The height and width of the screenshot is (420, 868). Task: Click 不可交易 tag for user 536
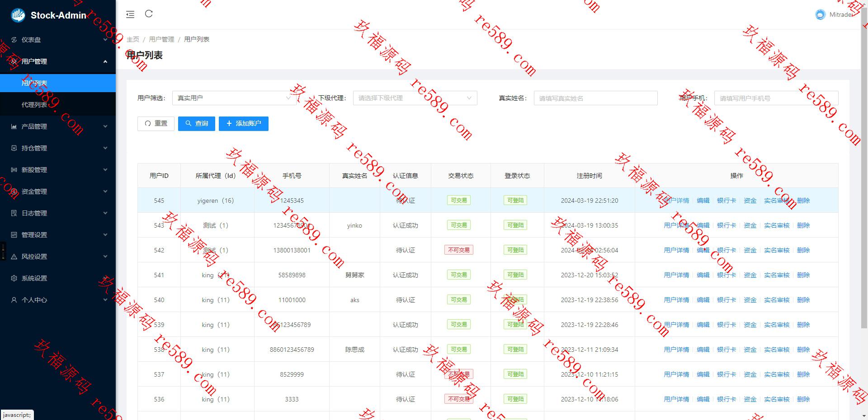[459, 399]
